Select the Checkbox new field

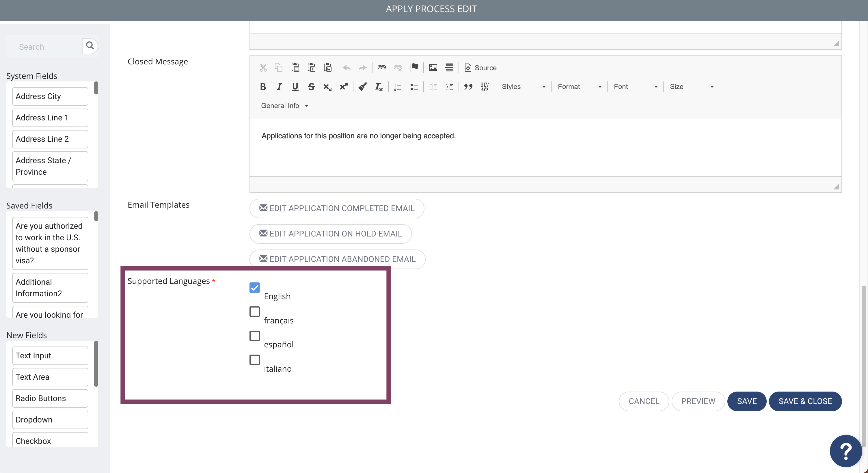point(50,440)
